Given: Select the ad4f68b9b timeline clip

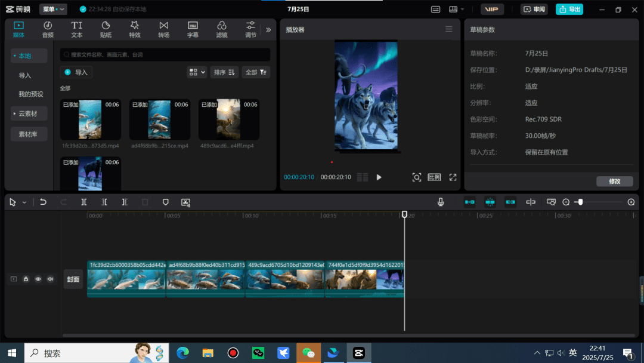Looking at the screenshot, I should [x=205, y=279].
